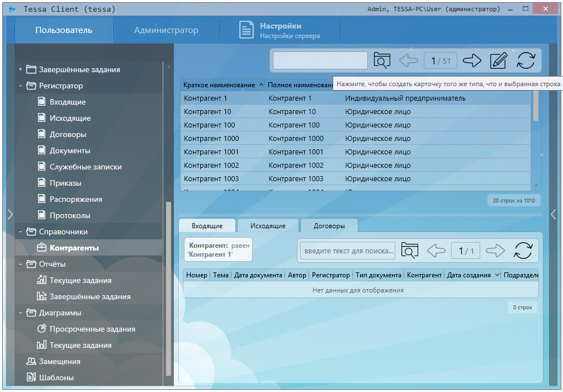The height and width of the screenshot is (392, 563).
Task: Open the filter search icon in top toolbar
Action: tap(382, 60)
